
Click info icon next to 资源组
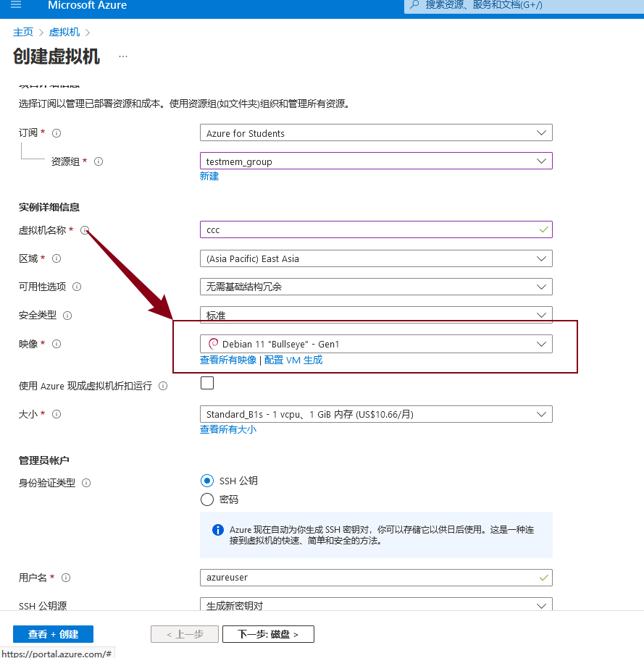point(99,161)
